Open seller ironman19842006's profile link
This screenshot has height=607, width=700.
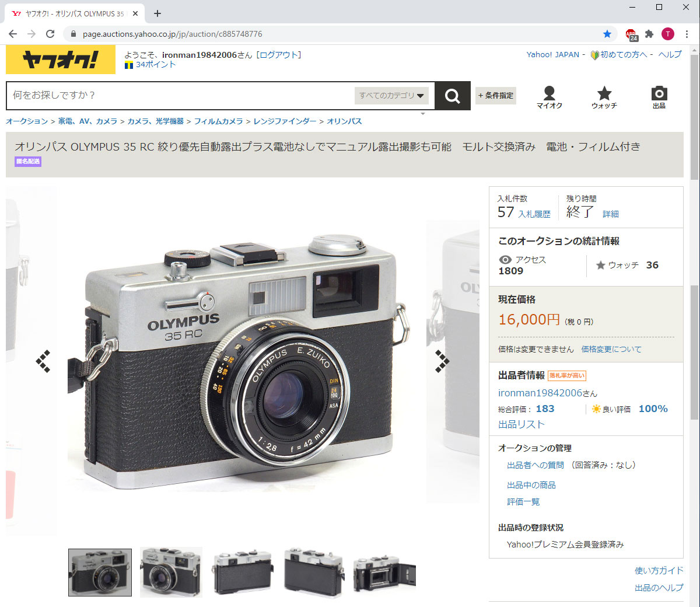coord(548,393)
